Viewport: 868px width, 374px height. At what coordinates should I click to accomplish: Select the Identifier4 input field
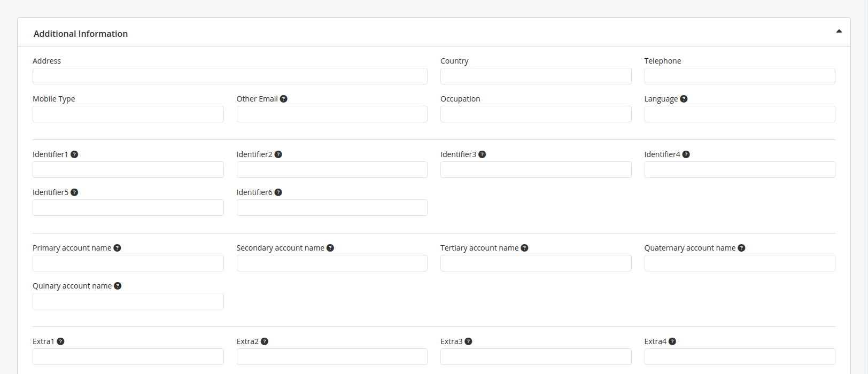(740, 170)
